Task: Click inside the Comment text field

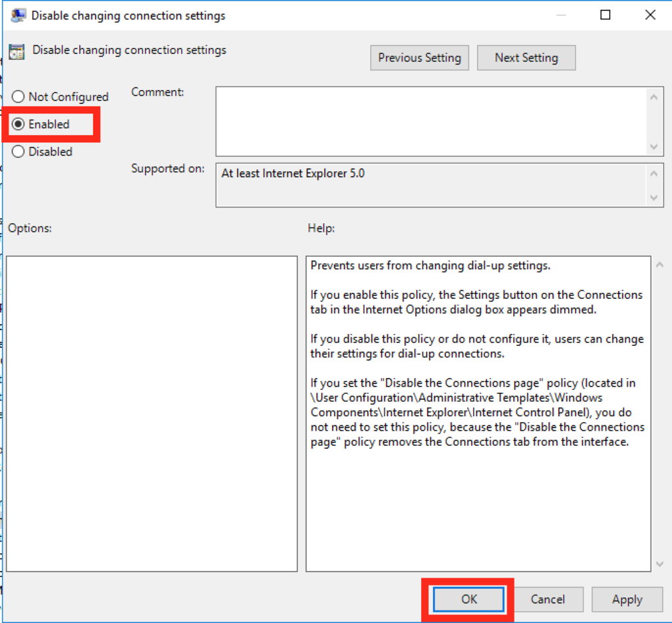Action: [x=430, y=121]
